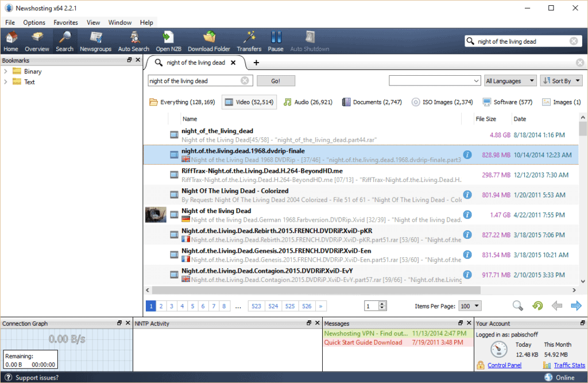
Task: Launch Auto Search from the toolbar
Action: 133,41
